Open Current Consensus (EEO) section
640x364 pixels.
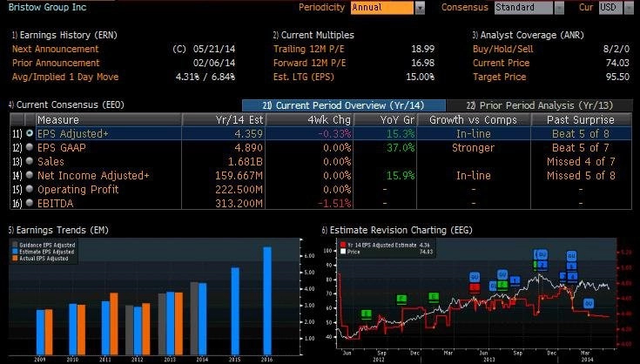pos(66,104)
